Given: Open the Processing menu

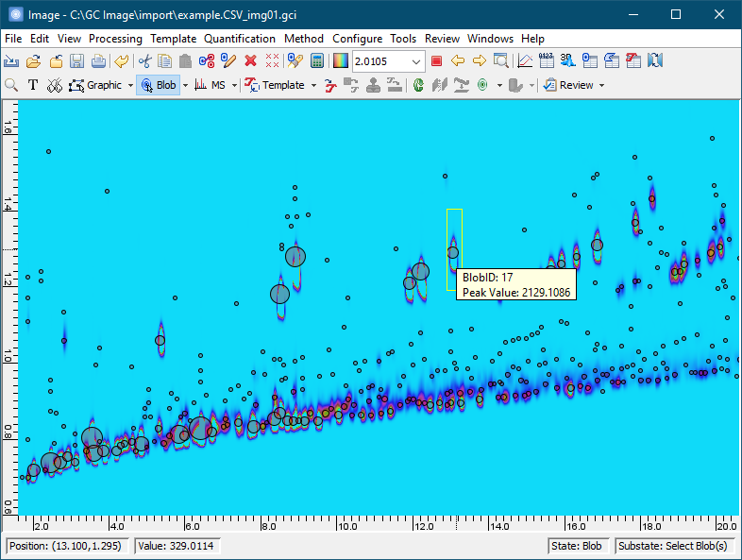Looking at the screenshot, I should pyautogui.click(x=115, y=39).
